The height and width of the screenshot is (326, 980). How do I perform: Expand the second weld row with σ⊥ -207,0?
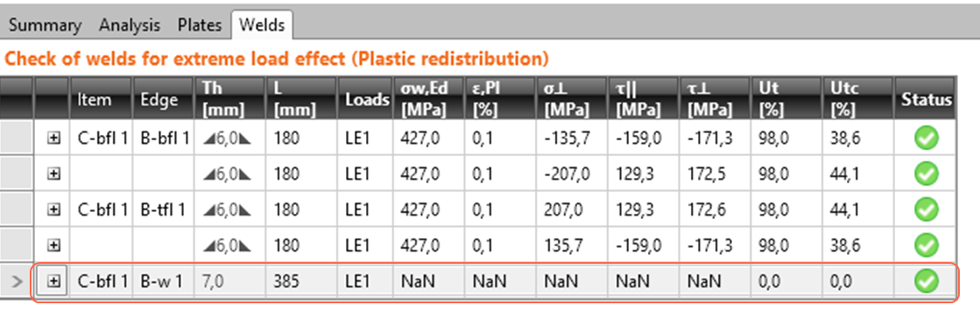[53, 174]
